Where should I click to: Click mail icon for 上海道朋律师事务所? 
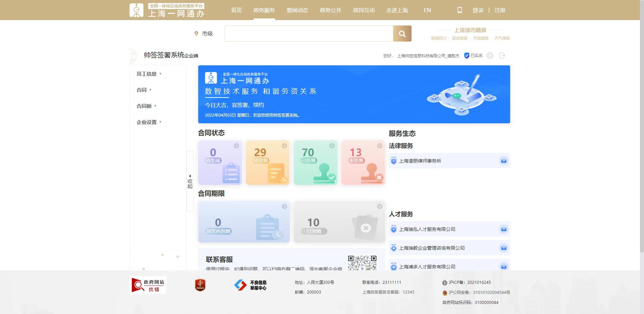pos(503,161)
